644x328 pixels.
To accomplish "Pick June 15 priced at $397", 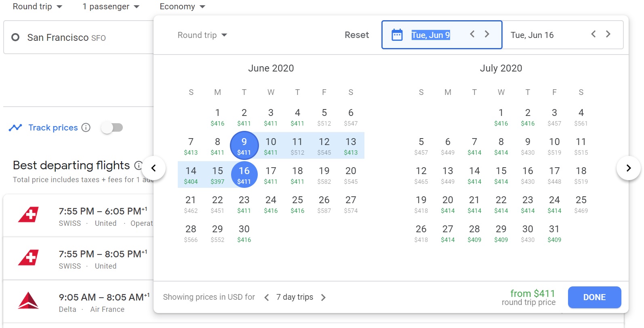I will (217, 175).
